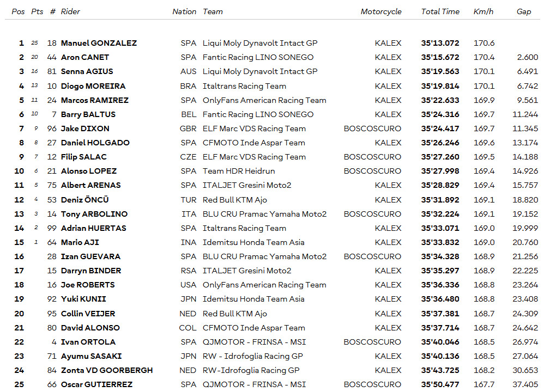Select the Motorcycle column header
The width and height of the screenshot is (550, 392).
tap(381, 11)
